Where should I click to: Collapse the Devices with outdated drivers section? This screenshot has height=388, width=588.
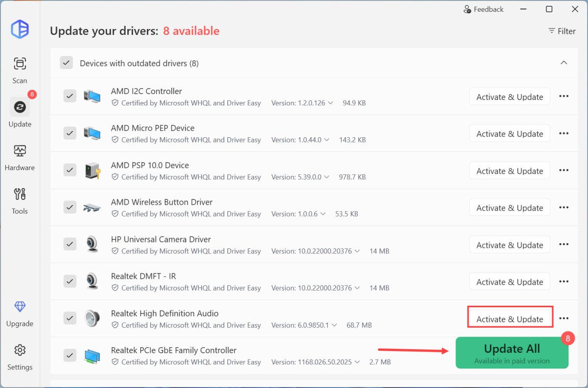click(563, 63)
